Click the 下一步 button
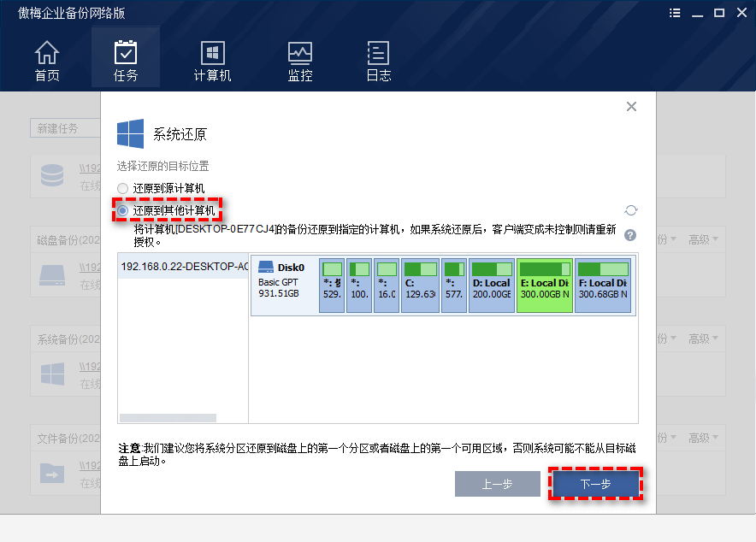 click(598, 484)
